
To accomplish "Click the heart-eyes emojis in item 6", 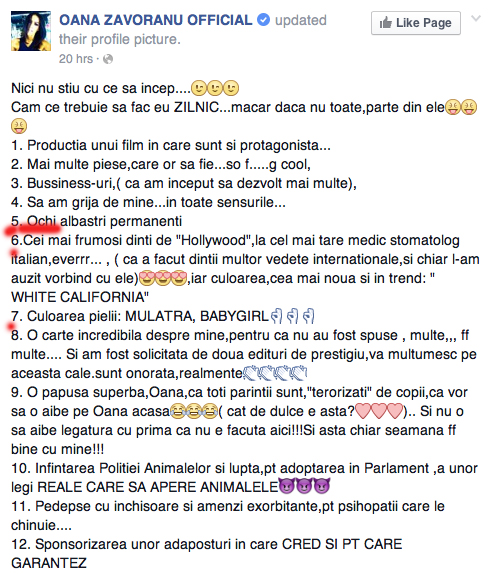I will (x=163, y=279).
